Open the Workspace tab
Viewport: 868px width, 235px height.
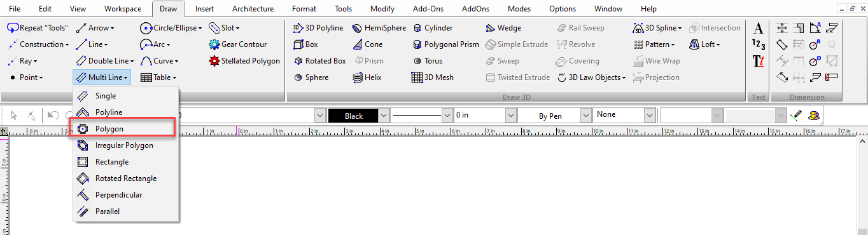(123, 9)
